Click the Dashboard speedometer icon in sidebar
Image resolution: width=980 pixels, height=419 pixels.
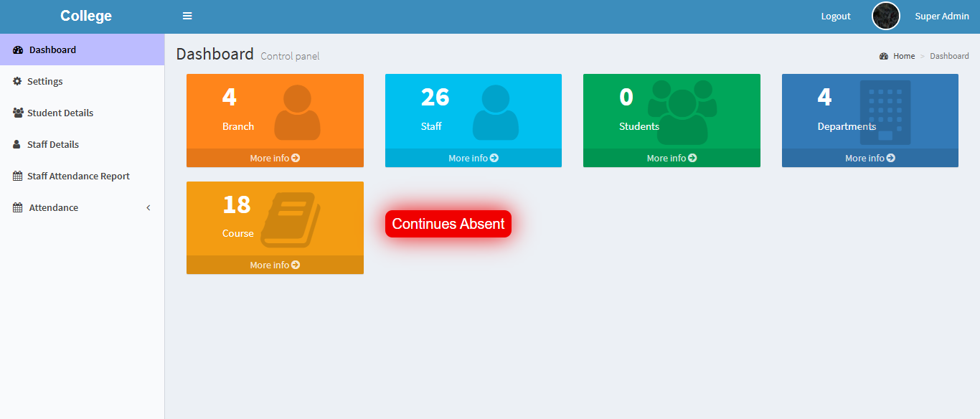[x=18, y=50]
